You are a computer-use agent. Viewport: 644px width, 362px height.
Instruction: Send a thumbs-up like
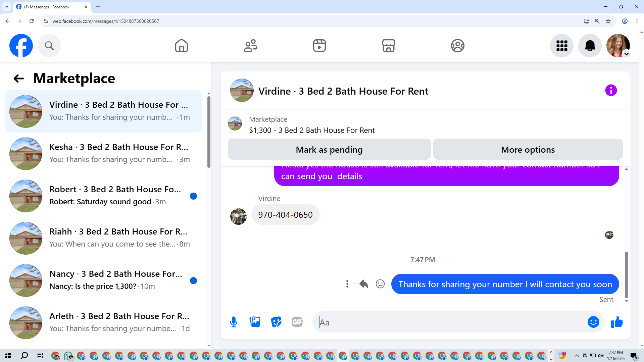pos(617,322)
